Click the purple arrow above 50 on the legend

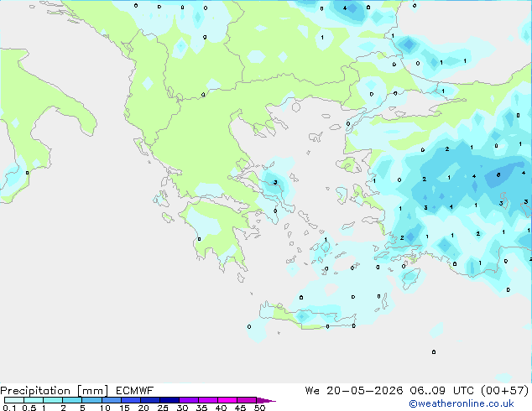pyautogui.click(x=266, y=400)
